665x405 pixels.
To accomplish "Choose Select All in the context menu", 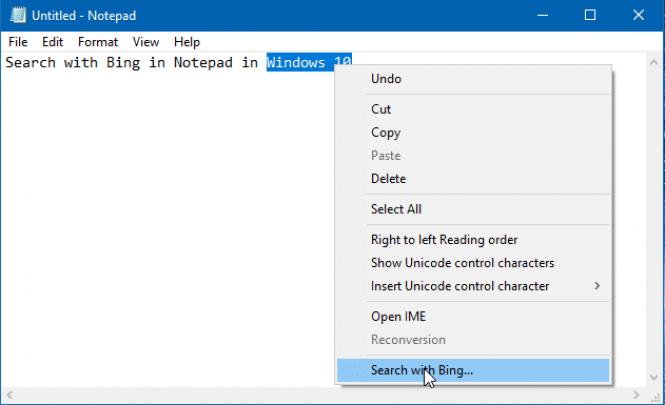I will (x=473, y=209).
